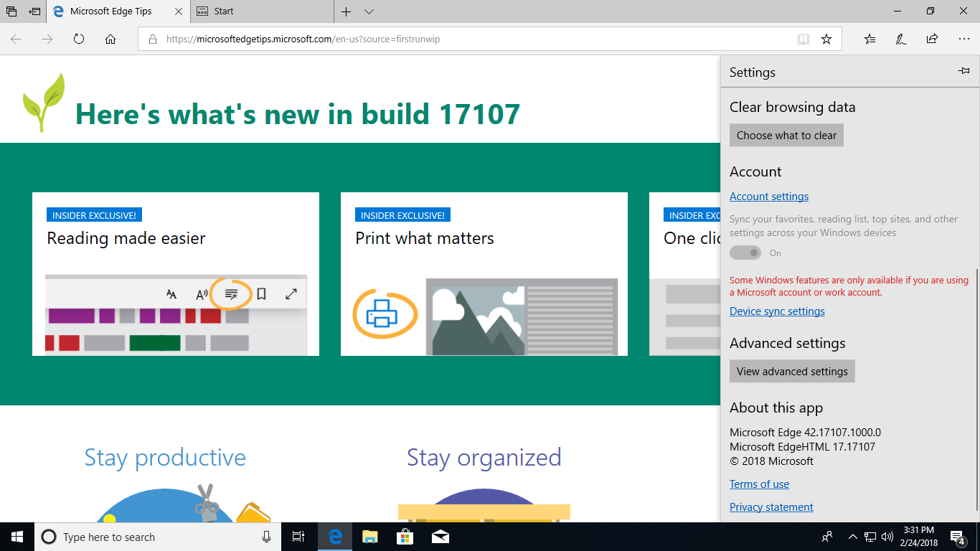Click the network icon in tray
Screen dimensions: 980x551
(870, 537)
